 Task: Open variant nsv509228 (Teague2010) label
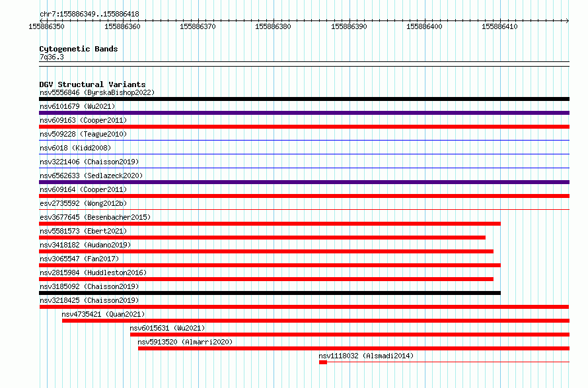click(83, 134)
